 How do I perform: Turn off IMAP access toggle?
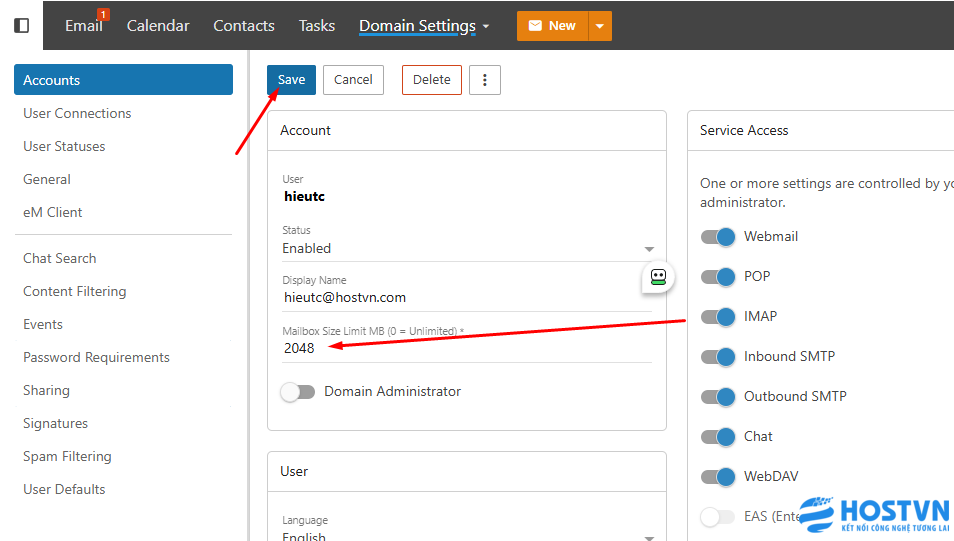pyautogui.click(x=718, y=317)
